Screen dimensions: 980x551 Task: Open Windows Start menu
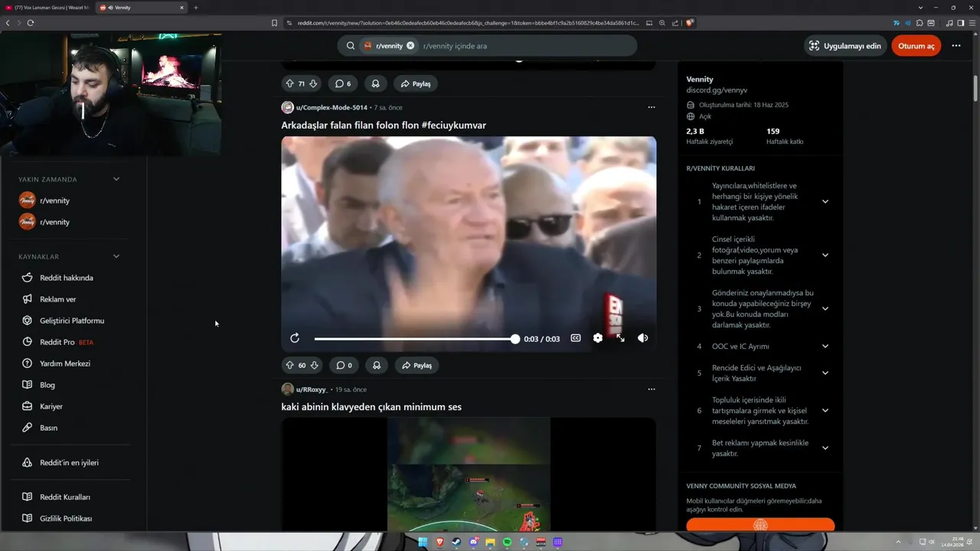(422, 542)
